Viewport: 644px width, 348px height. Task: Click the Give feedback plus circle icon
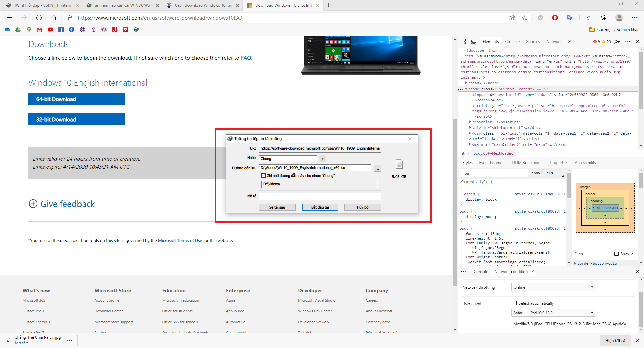tap(33, 204)
